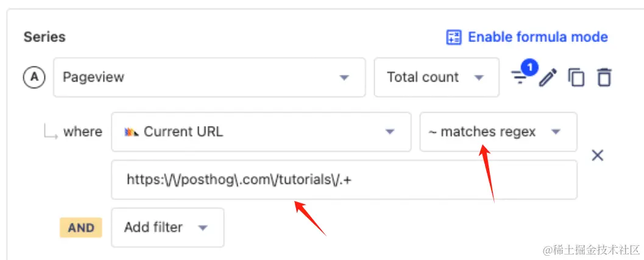
Task: Duplicate series A with the copy icon
Action: (576, 77)
